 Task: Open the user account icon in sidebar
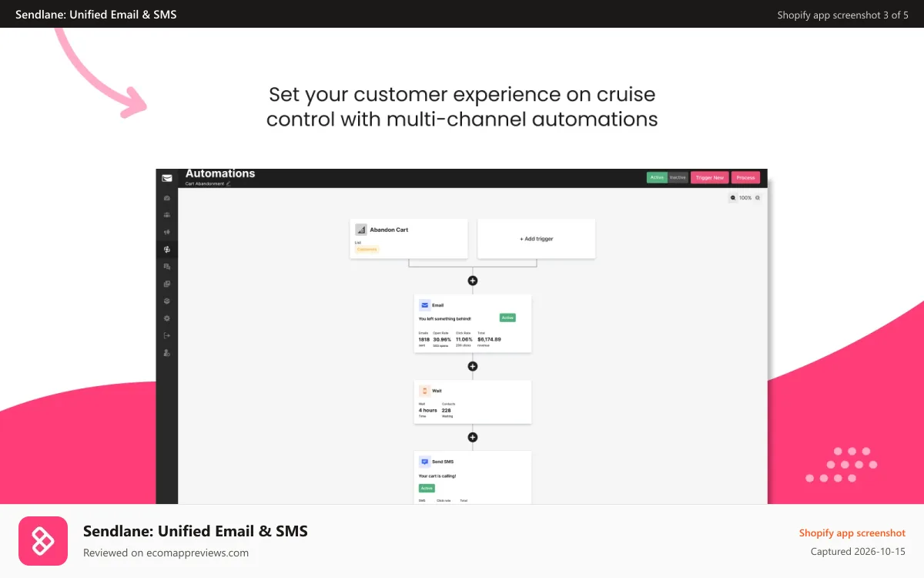[x=167, y=352]
